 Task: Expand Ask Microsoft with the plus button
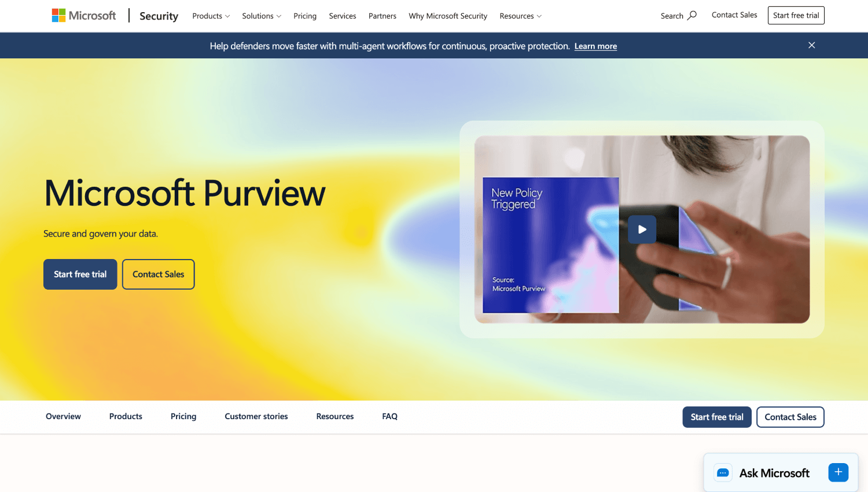point(838,472)
